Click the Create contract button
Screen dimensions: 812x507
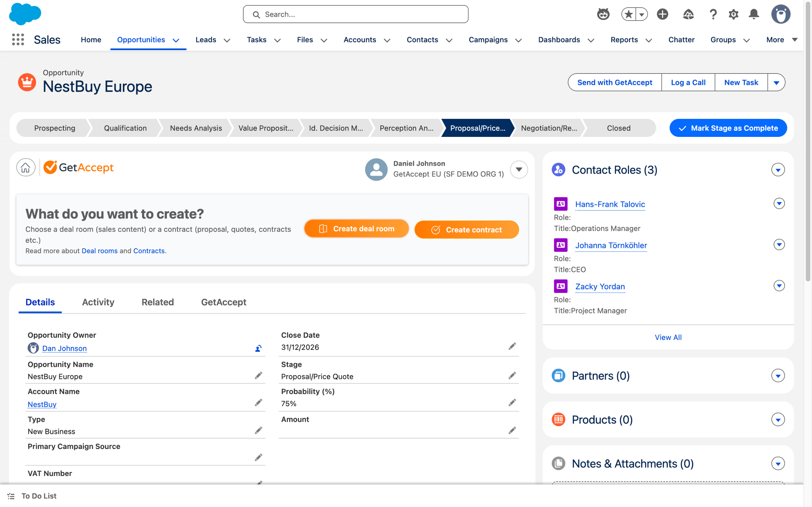(x=466, y=230)
